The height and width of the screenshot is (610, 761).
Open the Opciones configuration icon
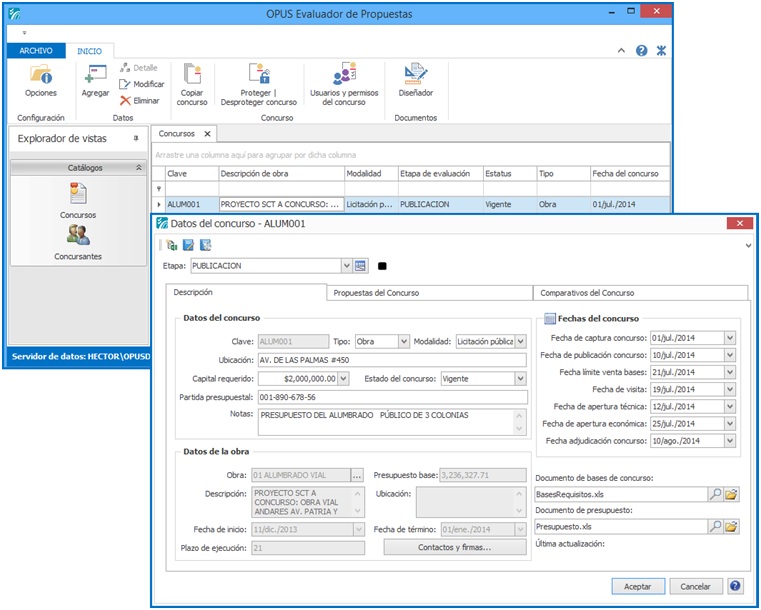(41, 75)
